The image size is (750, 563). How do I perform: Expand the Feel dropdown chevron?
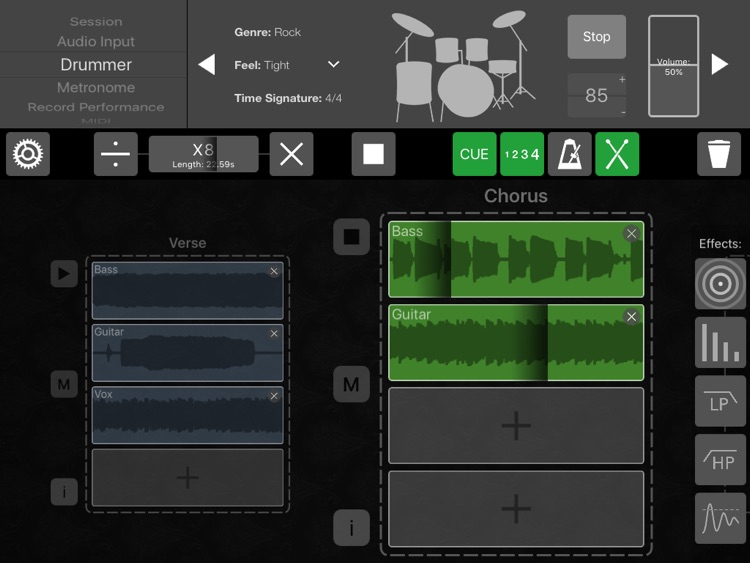(x=333, y=64)
